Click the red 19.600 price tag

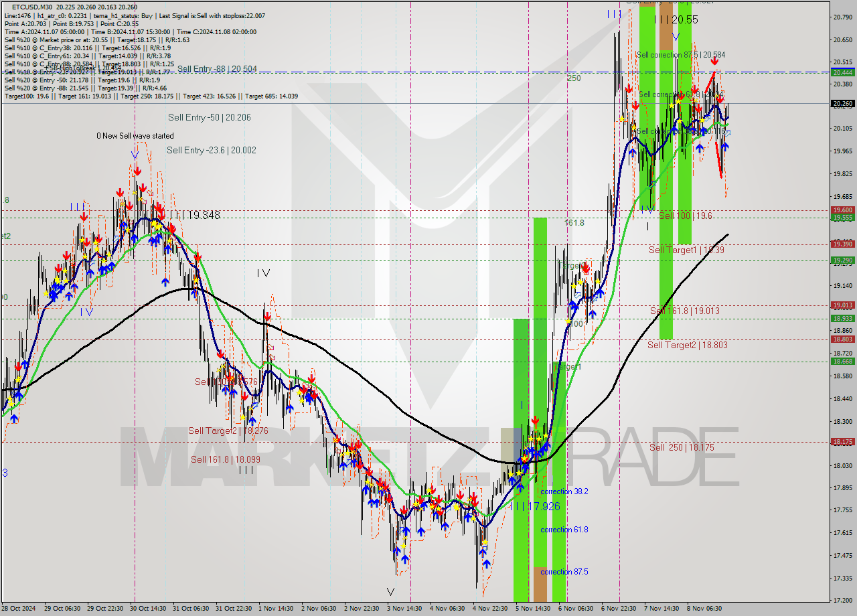coord(842,210)
